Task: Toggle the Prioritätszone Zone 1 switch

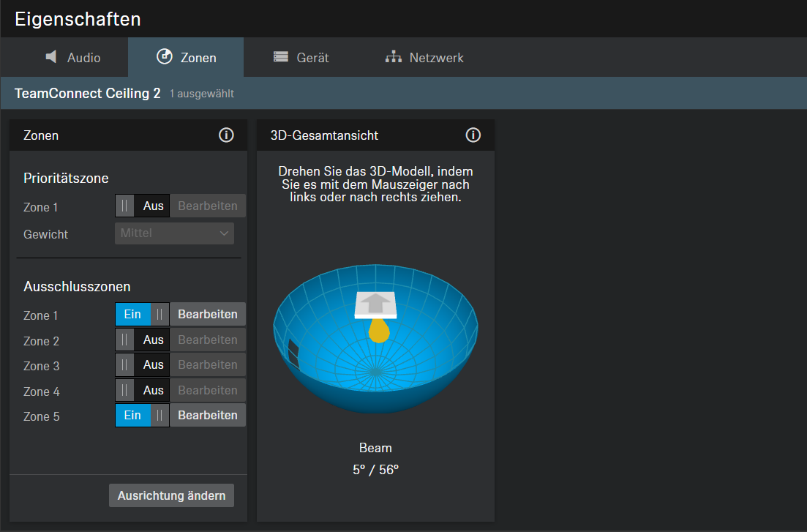Action: [x=142, y=206]
